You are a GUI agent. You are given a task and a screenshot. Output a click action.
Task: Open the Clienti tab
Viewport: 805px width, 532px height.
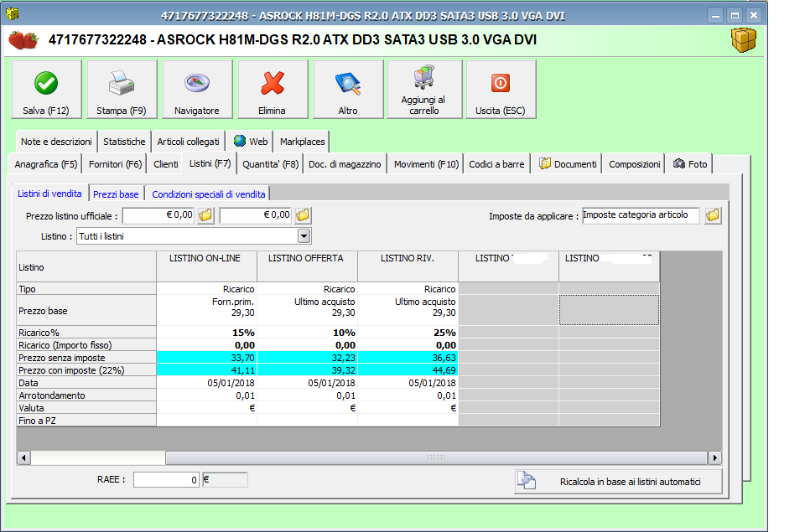[166, 164]
